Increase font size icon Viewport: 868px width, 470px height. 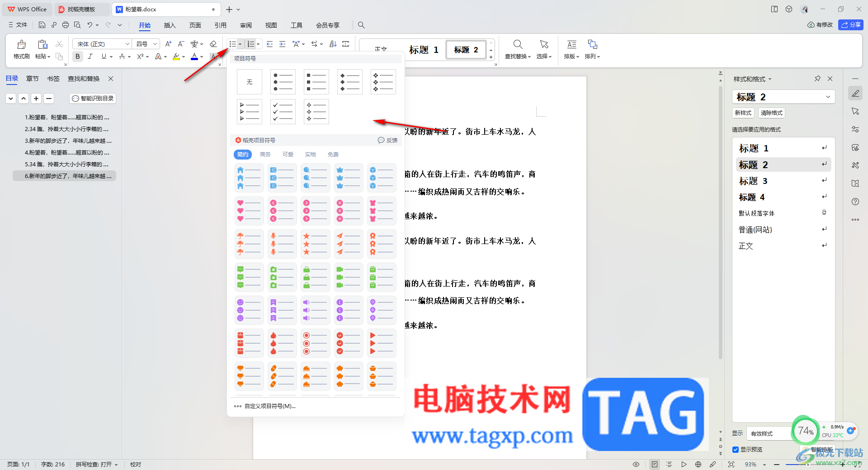(168, 44)
